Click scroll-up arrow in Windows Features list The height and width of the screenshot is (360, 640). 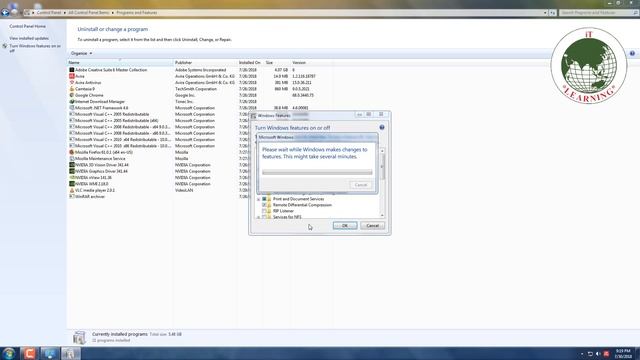(x=382, y=151)
